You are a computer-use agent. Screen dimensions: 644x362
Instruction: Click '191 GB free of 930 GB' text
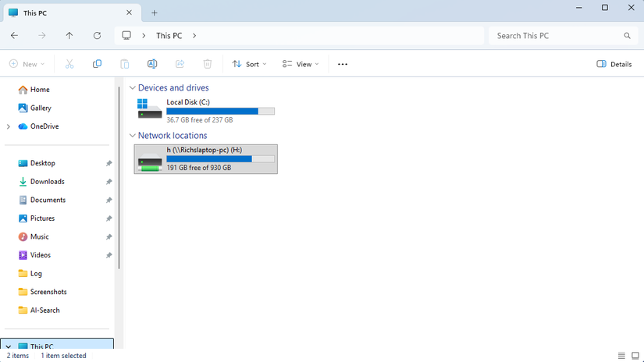pos(199,168)
